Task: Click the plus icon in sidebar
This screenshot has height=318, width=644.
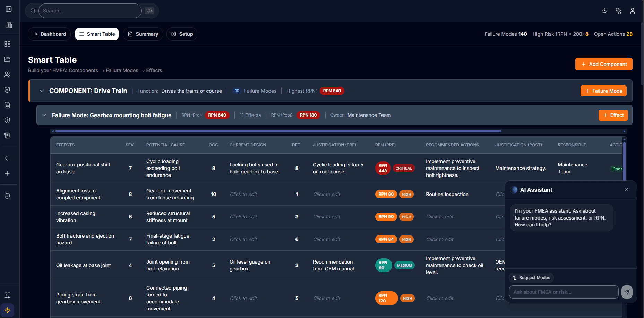Action: (7, 173)
